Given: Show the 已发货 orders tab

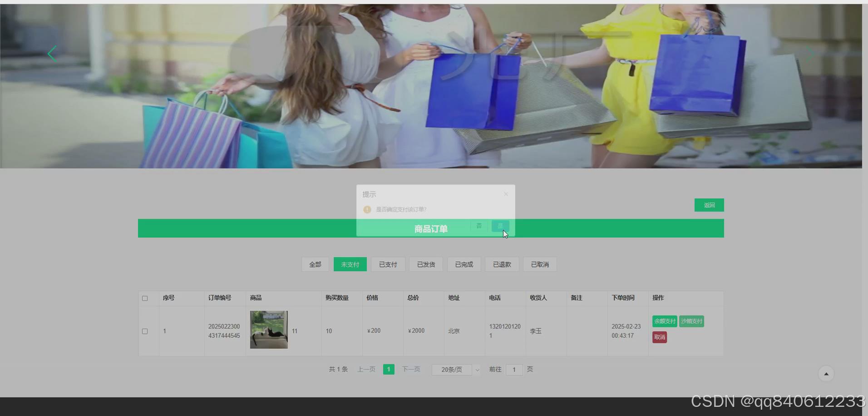Looking at the screenshot, I should (426, 264).
